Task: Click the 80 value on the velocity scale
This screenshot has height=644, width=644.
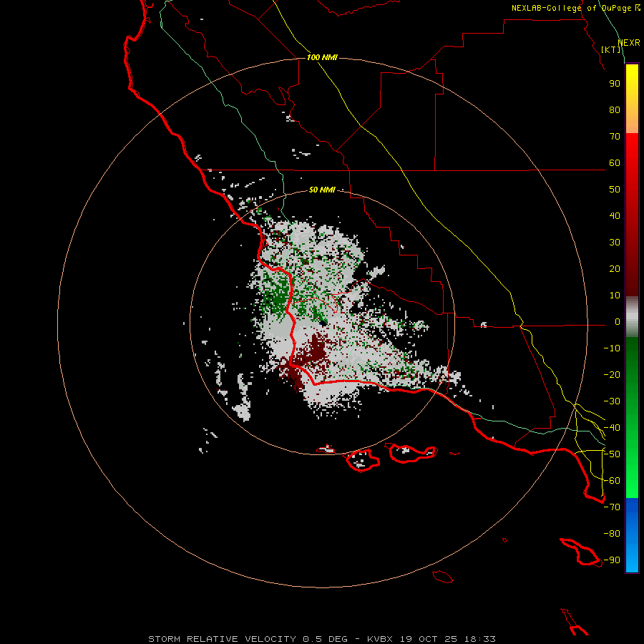Action: (615, 110)
